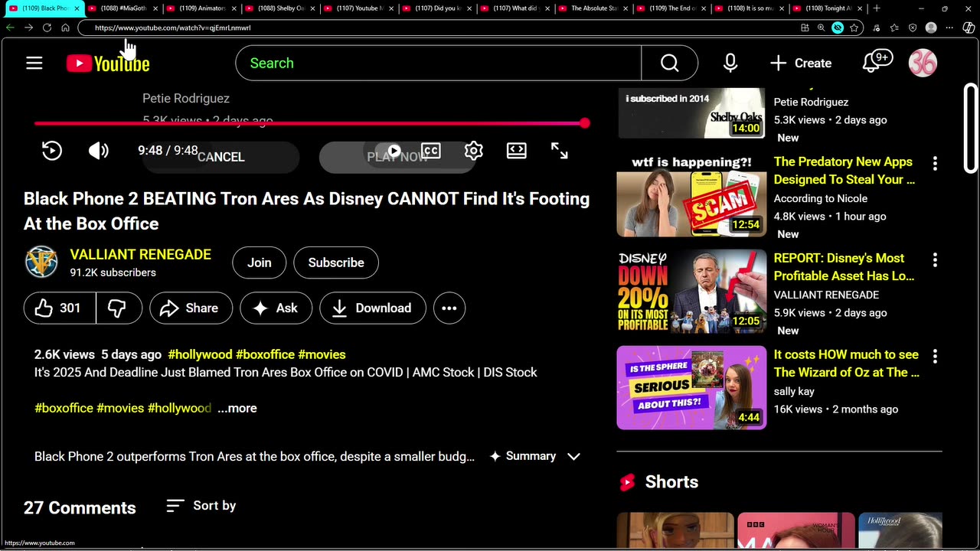
Task: Click the #hollywood hashtag link
Action: coord(200,354)
